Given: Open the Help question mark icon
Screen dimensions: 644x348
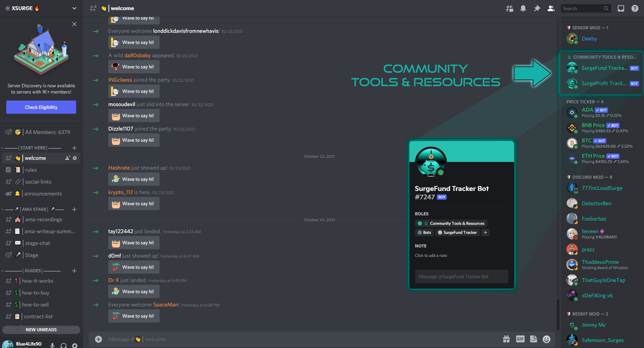Looking at the screenshot, I should tap(635, 8).
